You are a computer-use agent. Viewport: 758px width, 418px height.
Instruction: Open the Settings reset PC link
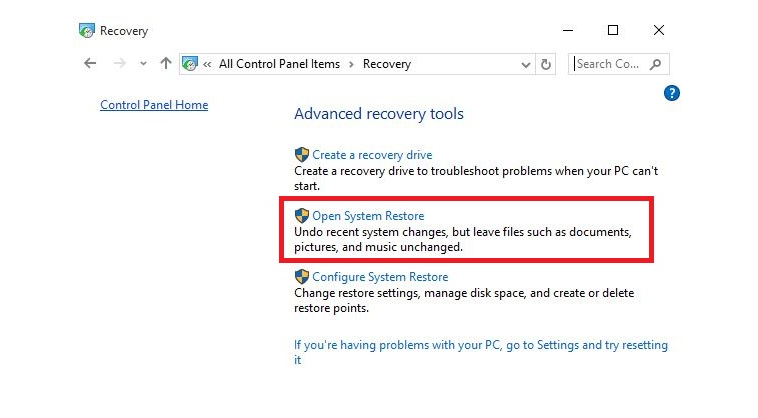point(481,352)
